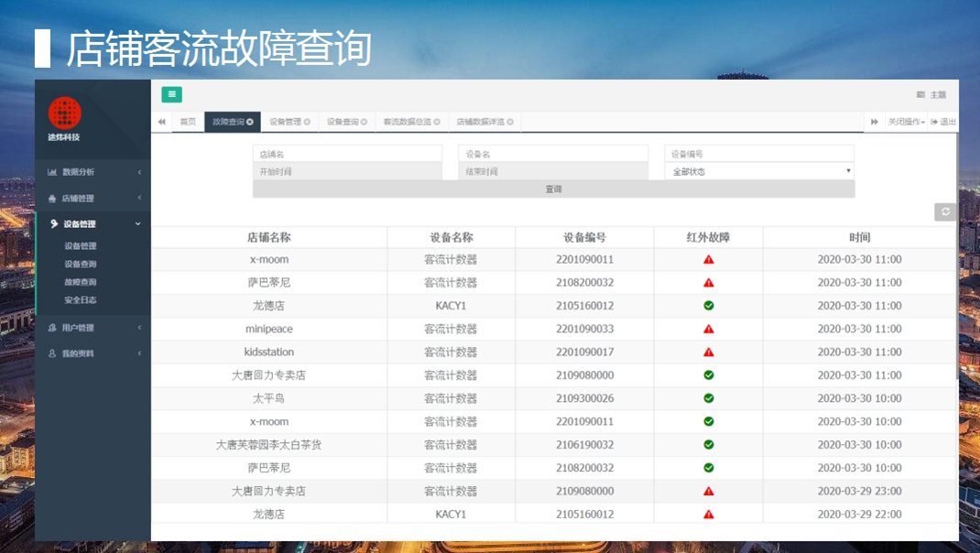Click the red warning icon for x-moom 11:00 row
This screenshot has width=980, height=553.
708,259
